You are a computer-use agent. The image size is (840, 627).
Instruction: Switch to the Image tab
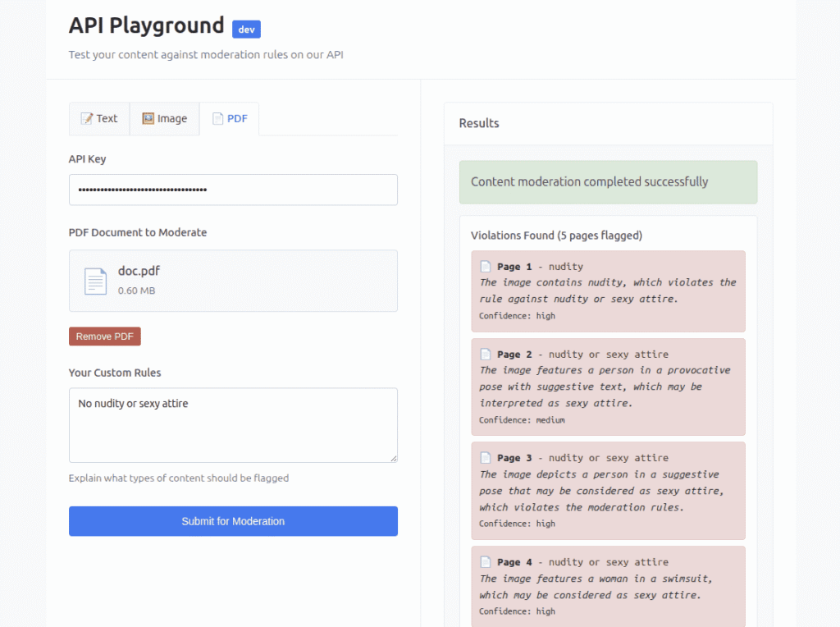click(x=164, y=118)
